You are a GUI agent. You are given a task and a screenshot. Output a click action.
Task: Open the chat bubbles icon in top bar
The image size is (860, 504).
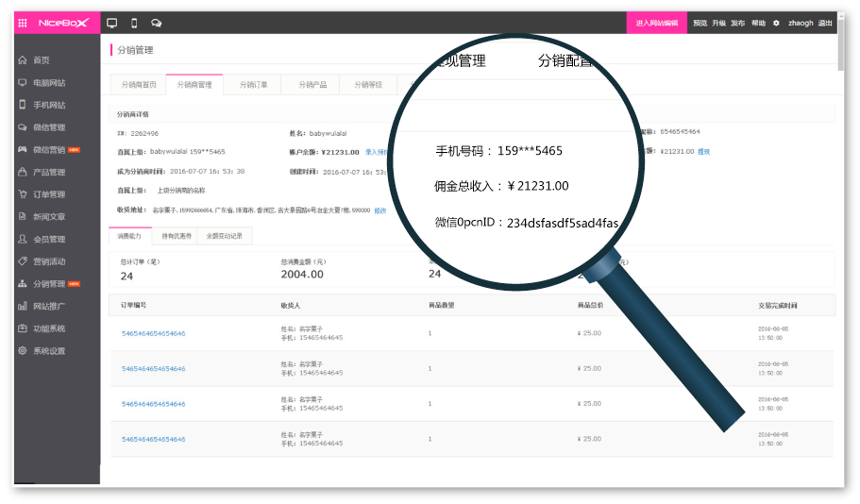(156, 23)
